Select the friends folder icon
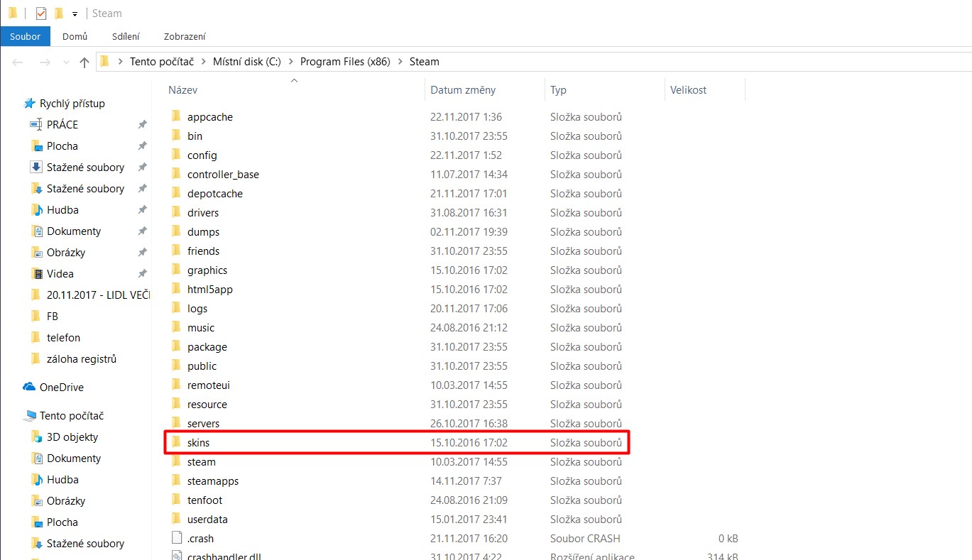 tap(177, 251)
